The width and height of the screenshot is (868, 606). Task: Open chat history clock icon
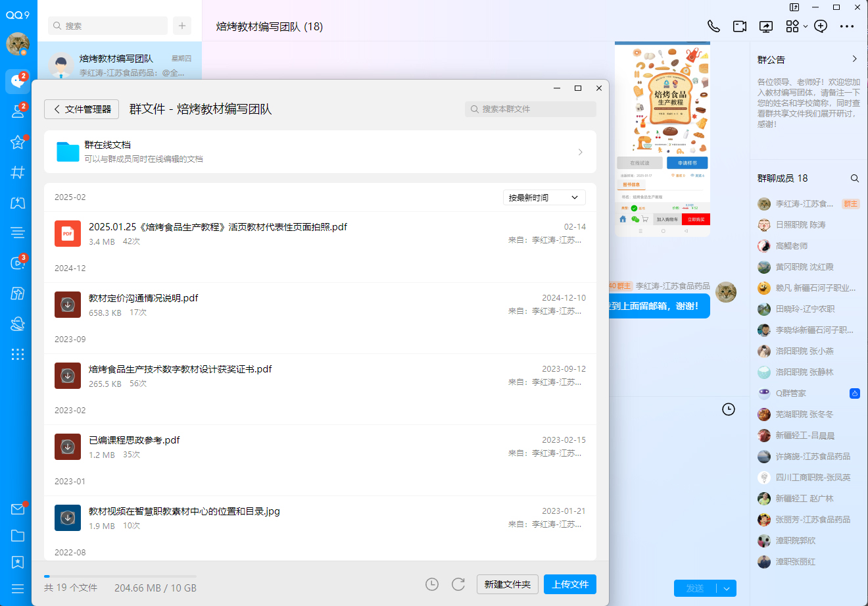729,409
